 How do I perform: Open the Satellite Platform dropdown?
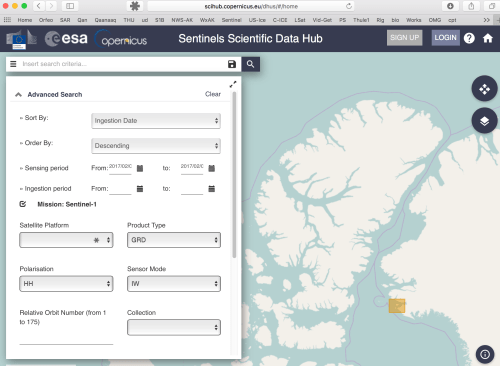pyautogui.click(x=66, y=240)
